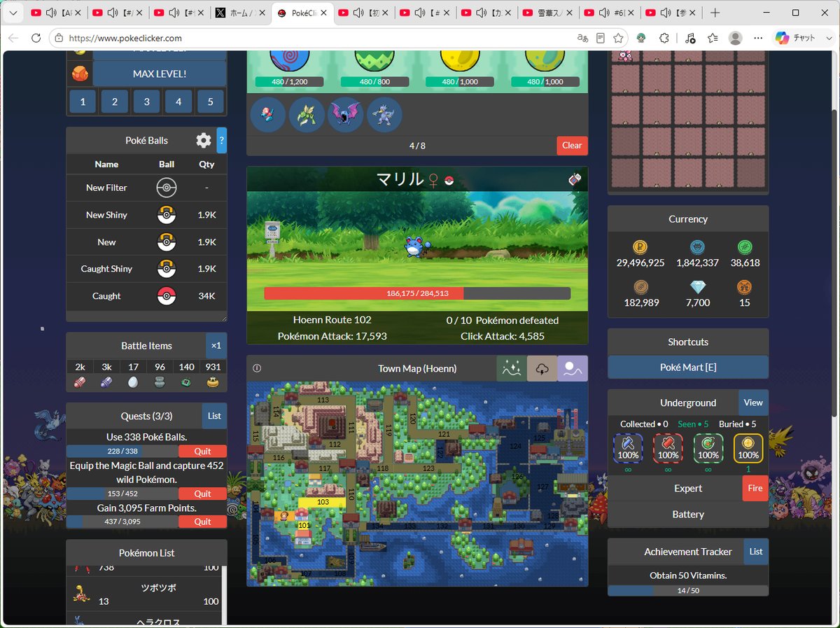Screen dimensions: 840x628
Task: Switch to the 雪華ス browser tab
Action: pos(548,13)
